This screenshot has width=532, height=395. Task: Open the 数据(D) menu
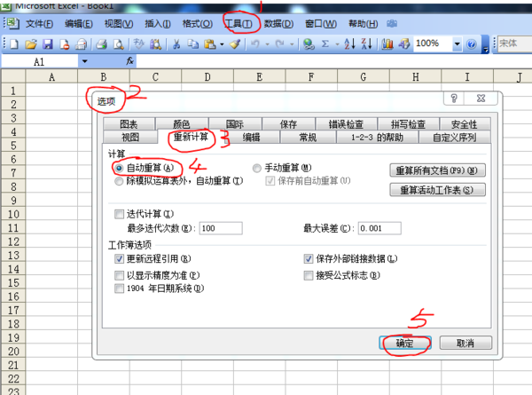pyautogui.click(x=278, y=24)
